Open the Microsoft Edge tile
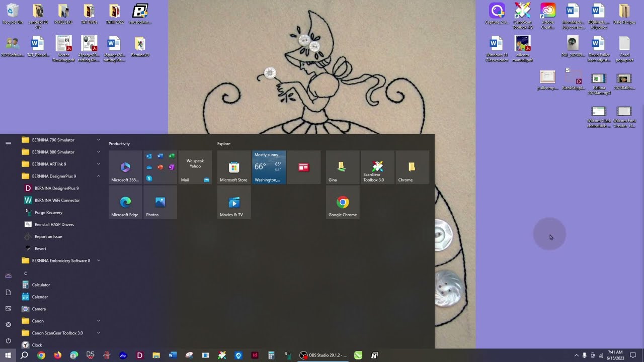The image size is (644, 362). click(125, 202)
